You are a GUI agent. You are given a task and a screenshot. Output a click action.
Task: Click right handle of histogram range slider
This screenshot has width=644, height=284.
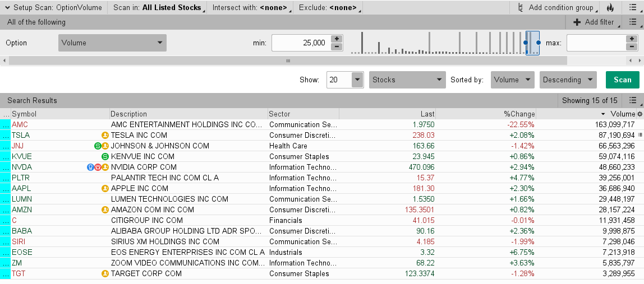(x=539, y=43)
